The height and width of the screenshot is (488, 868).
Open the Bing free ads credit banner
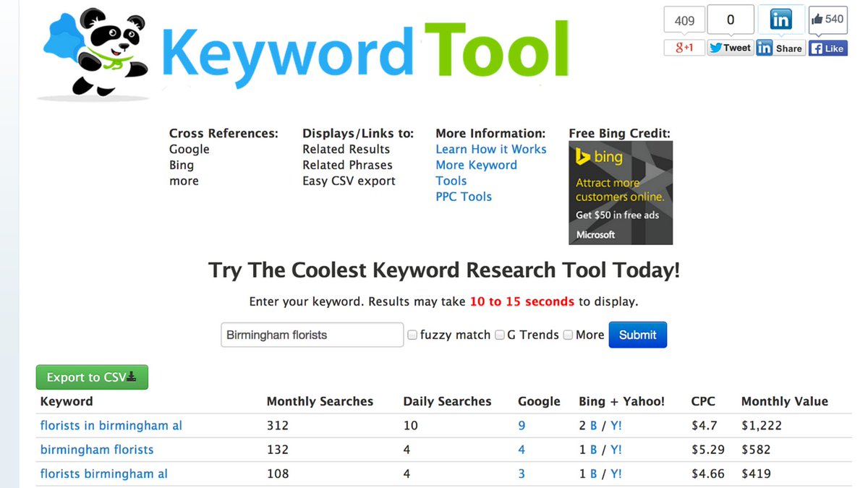point(621,192)
